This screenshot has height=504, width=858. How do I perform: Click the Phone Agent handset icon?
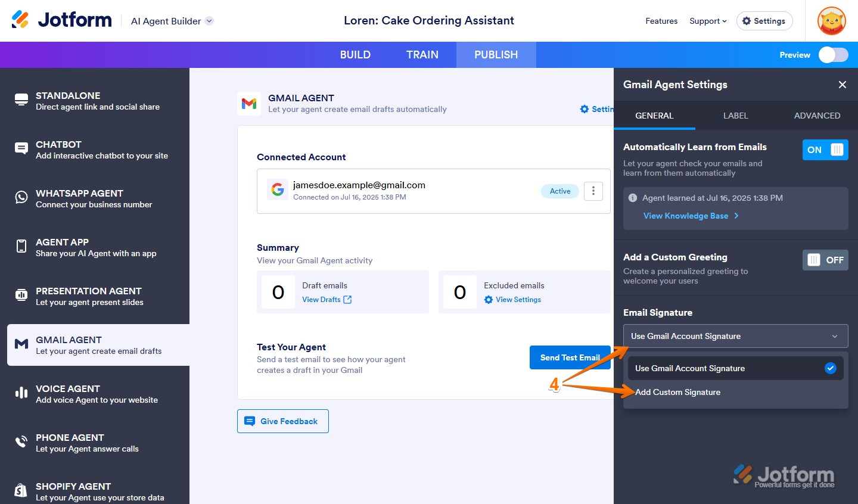(21, 442)
